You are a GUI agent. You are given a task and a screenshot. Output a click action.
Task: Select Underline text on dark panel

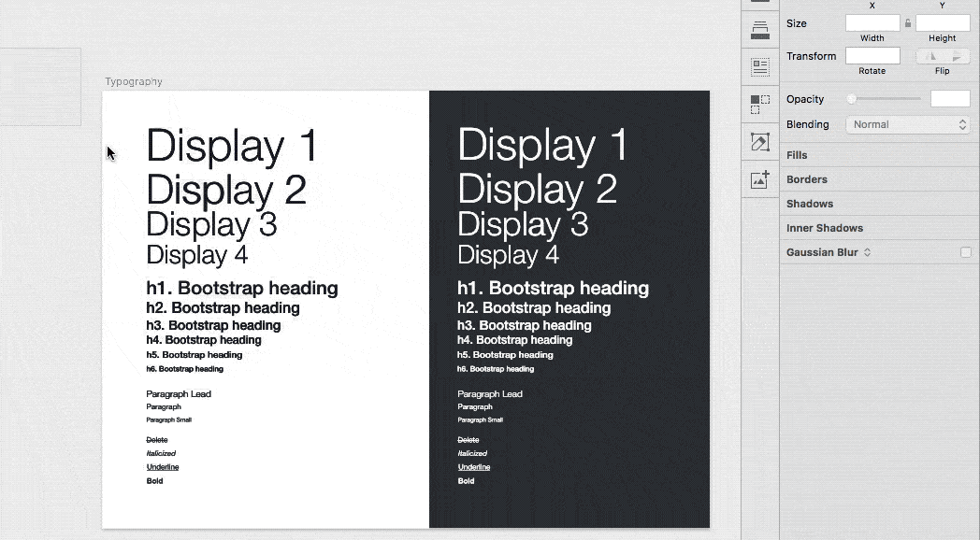[x=474, y=467]
